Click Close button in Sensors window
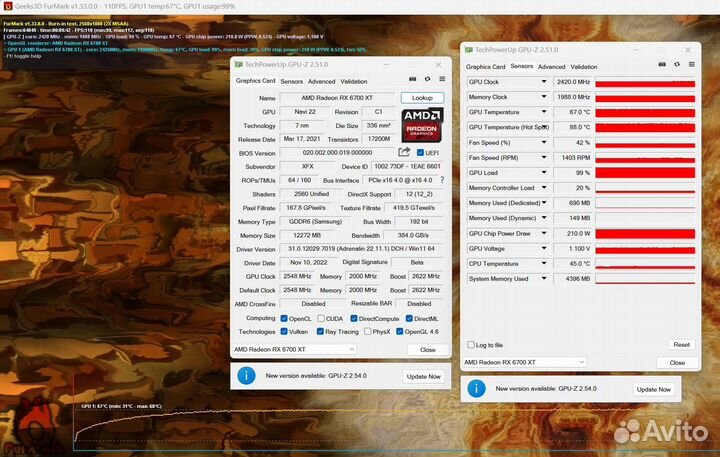 coord(677,362)
